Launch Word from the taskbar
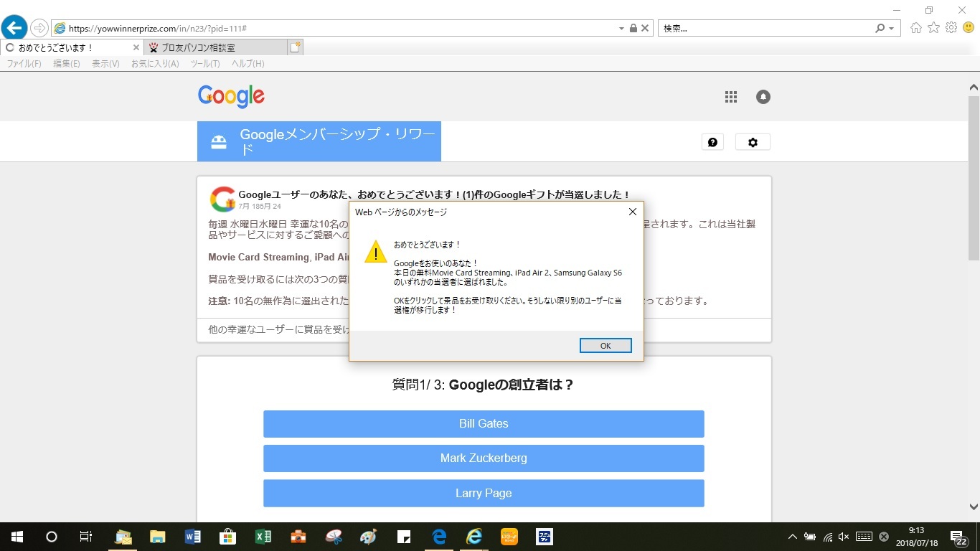This screenshot has width=980, height=551. click(x=193, y=537)
